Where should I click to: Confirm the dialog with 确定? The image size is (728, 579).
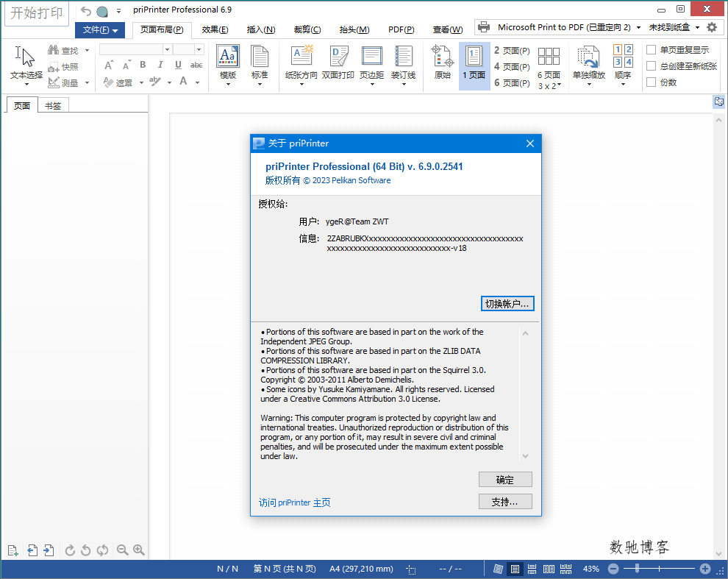click(x=505, y=480)
